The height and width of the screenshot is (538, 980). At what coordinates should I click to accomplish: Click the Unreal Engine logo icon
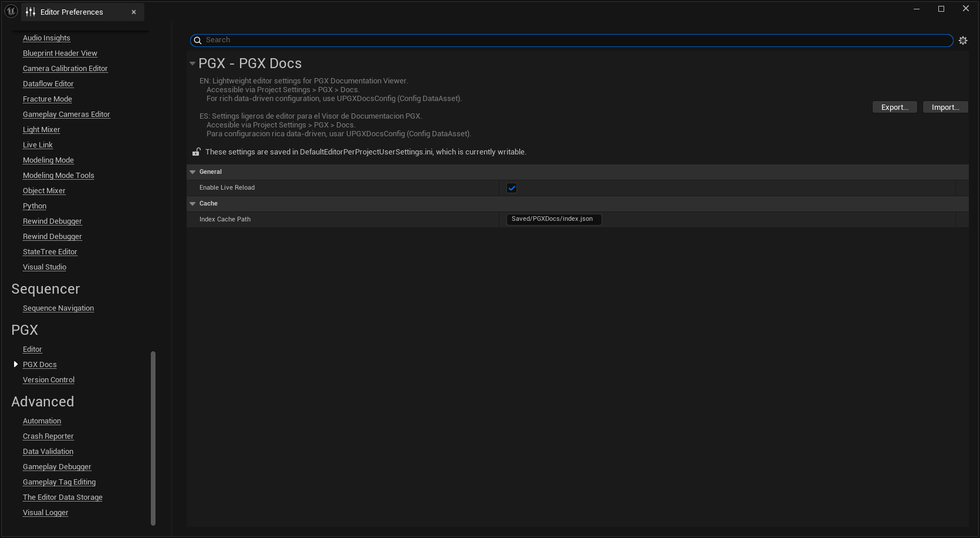[11, 11]
